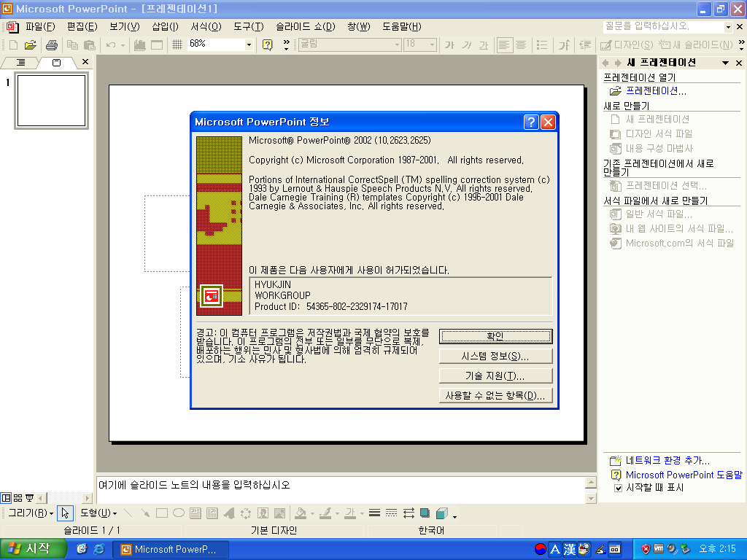Open the 도움말(H) menu
747x560 pixels.
click(x=402, y=27)
